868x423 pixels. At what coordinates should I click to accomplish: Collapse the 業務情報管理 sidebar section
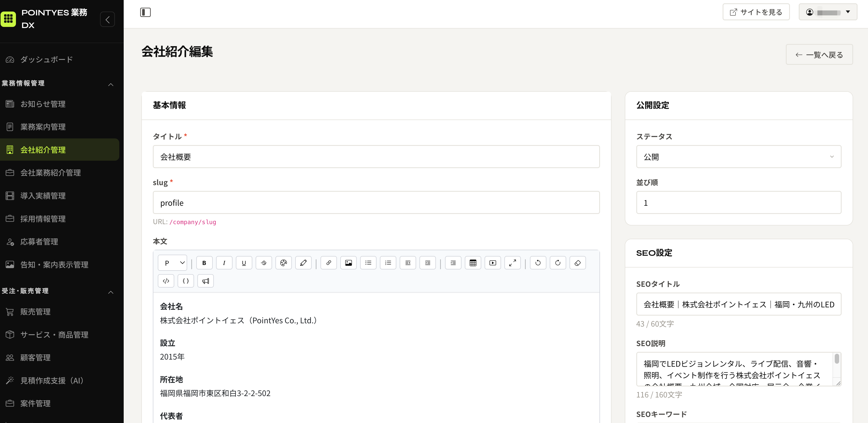coord(110,84)
